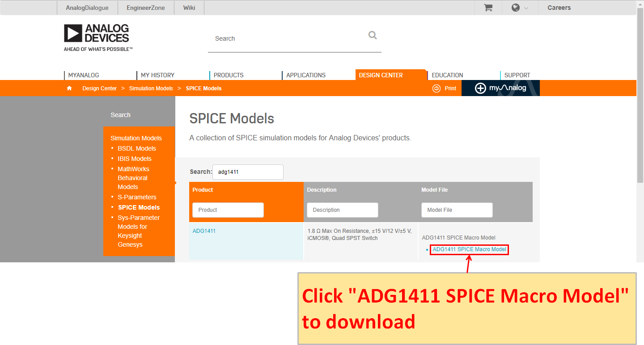Select the APPLICATIONS menu item
Viewport: 644px width, 345px height.
(x=305, y=75)
